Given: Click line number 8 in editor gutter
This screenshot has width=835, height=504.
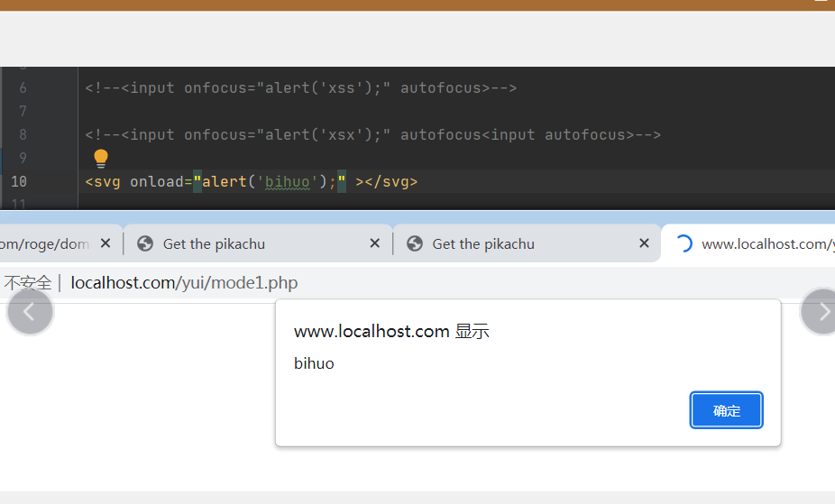Looking at the screenshot, I should point(23,134).
